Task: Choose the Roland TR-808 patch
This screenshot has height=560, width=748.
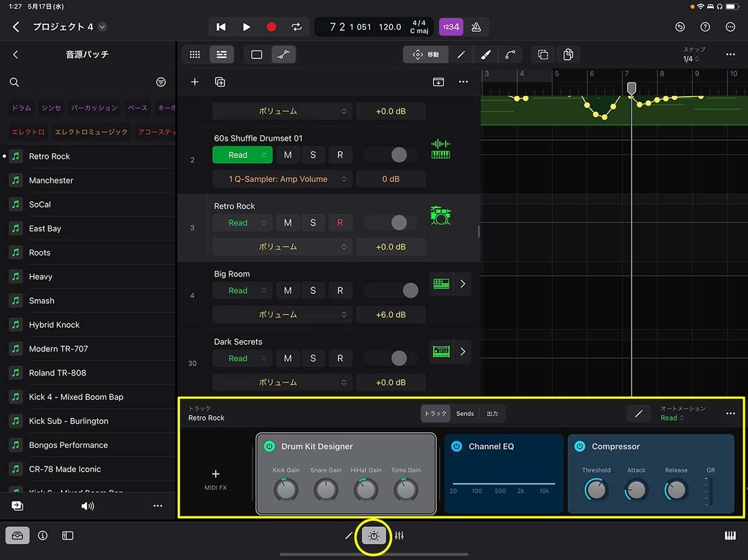Action: click(x=88, y=373)
